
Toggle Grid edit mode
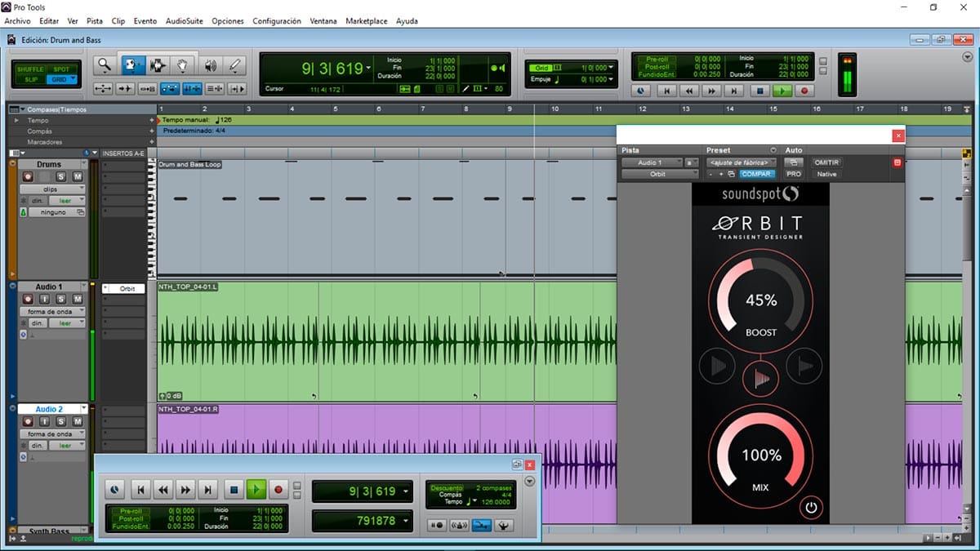point(61,79)
